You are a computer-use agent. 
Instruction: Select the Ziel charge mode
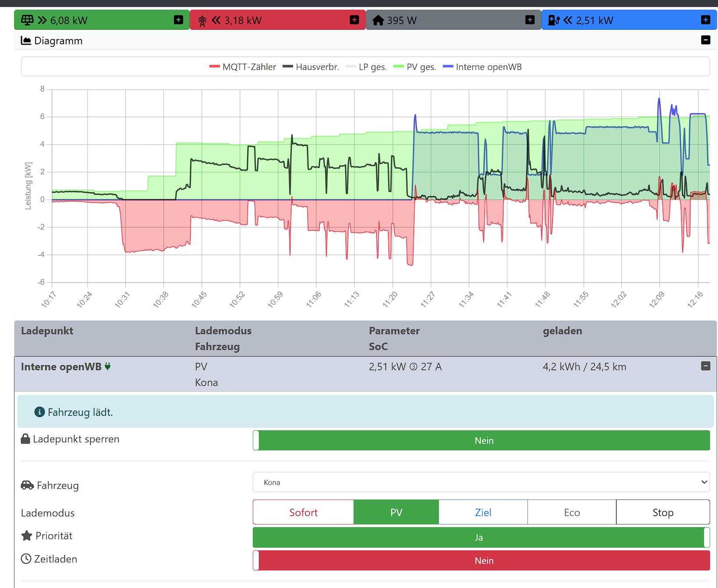point(483,512)
